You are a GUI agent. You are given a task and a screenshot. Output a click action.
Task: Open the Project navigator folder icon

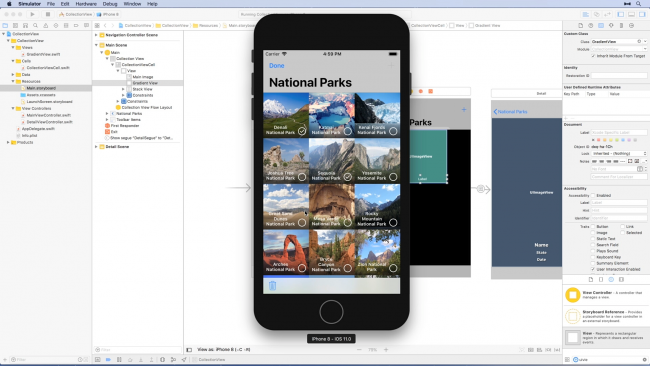coord(5,26)
